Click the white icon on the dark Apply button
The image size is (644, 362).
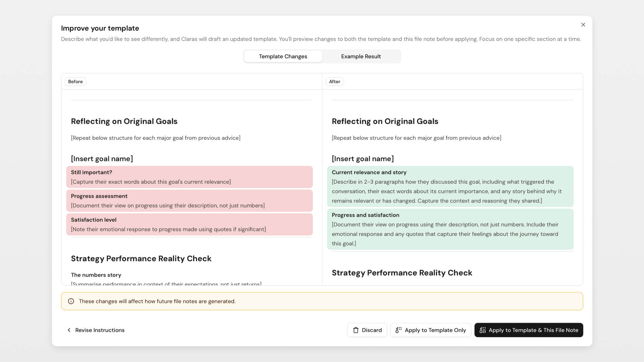pyautogui.click(x=482, y=330)
